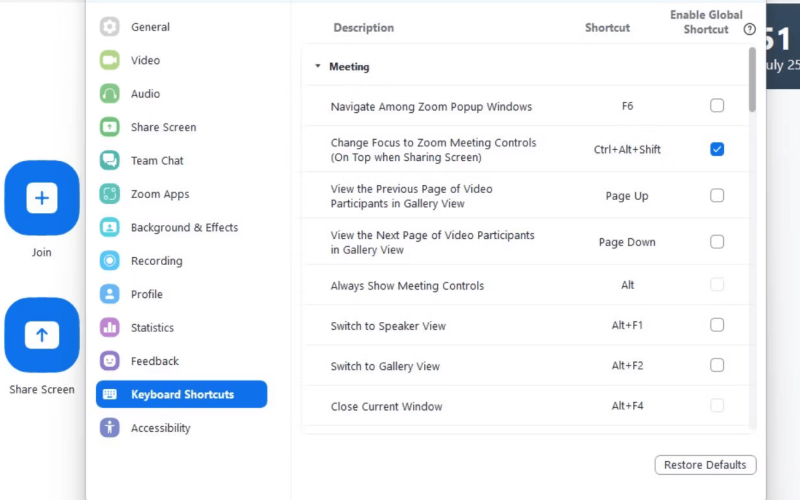Click the Feedback smiley icon
This screenshot has width=800, height=500.
110,361
